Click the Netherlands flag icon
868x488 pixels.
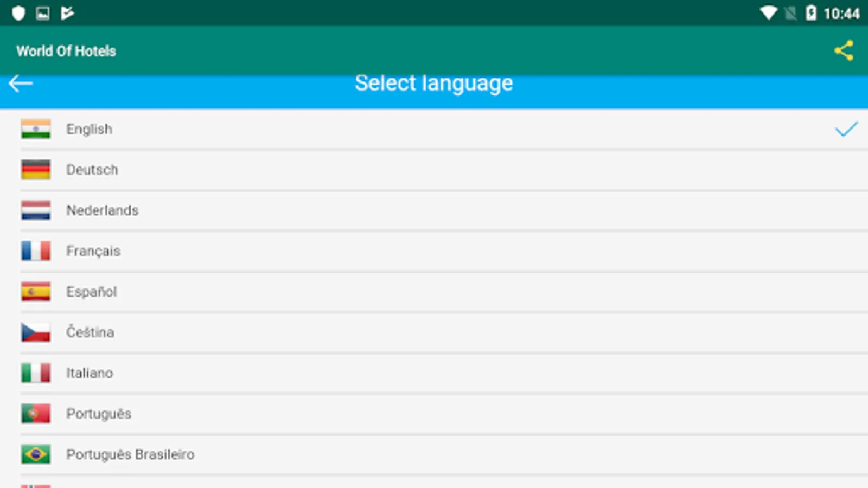tap(36, 210)
